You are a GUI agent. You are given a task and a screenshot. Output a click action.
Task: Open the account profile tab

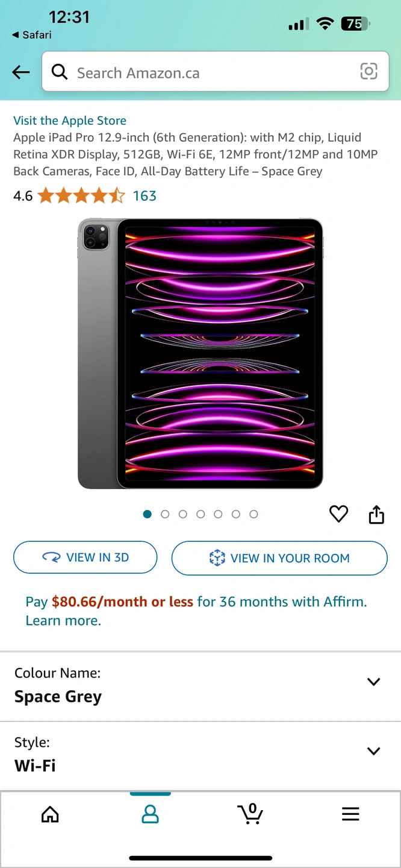click(150, 814)
